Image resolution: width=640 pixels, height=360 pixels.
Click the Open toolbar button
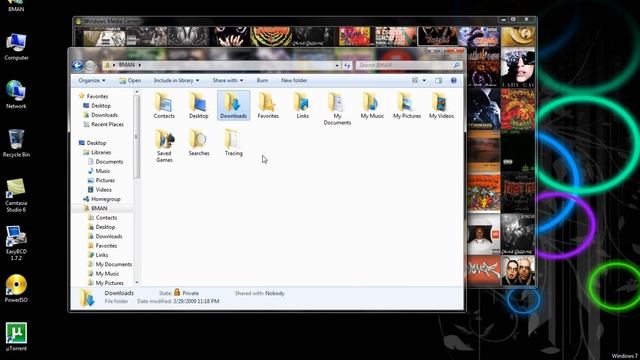pyautogui.click(x=130, y=80)
